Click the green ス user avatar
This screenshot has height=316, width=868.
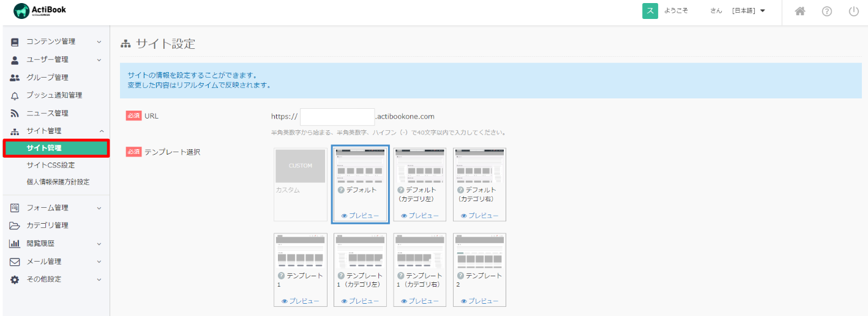pyautogui.click(x=649, y=10)
